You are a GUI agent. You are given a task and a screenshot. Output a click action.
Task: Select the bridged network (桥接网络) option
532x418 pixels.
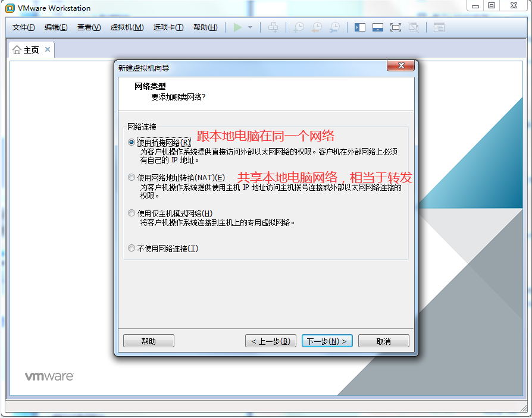[x=132, y=143]
